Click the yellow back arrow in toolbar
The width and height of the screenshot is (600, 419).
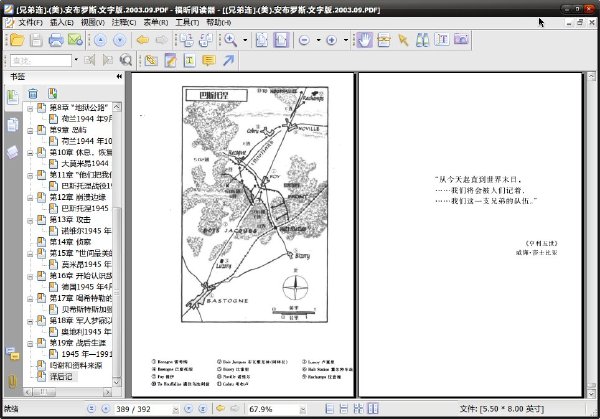(x=143, y=40)
